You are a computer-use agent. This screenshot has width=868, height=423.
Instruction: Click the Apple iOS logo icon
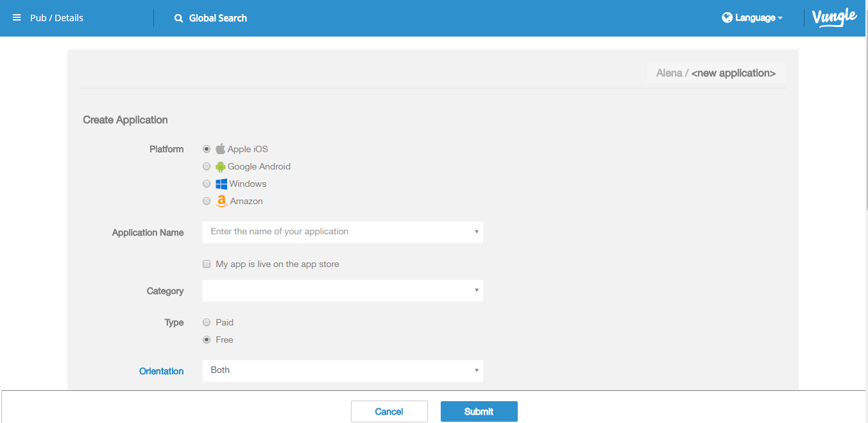[x=220, y=149]
